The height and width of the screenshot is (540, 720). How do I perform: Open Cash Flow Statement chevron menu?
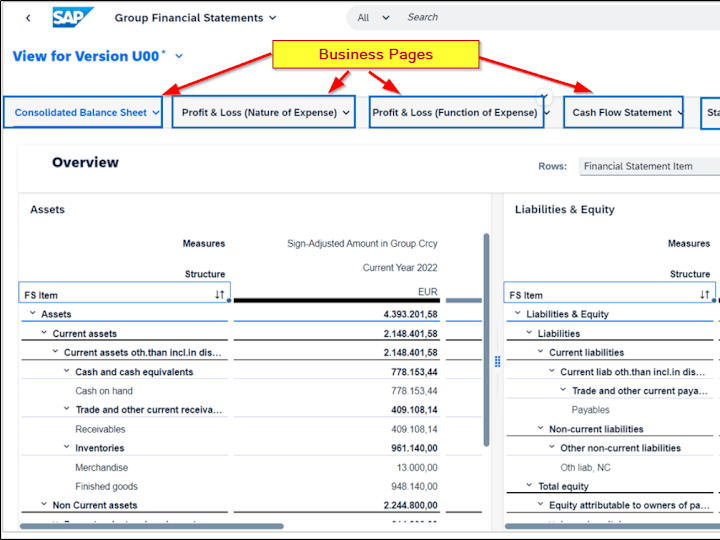(x=680, y=112)
